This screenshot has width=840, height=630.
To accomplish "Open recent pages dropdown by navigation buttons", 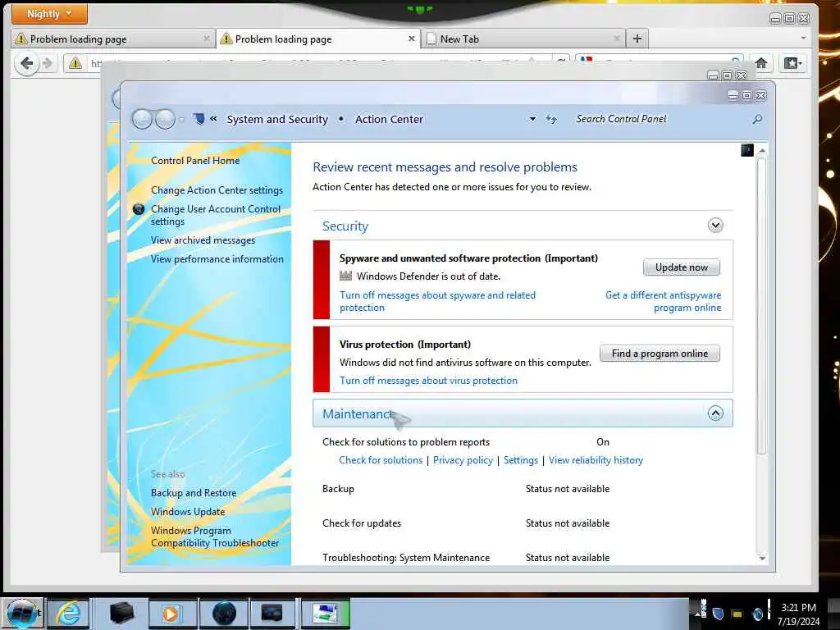I will pyautogui.click(x=182, y=119).
